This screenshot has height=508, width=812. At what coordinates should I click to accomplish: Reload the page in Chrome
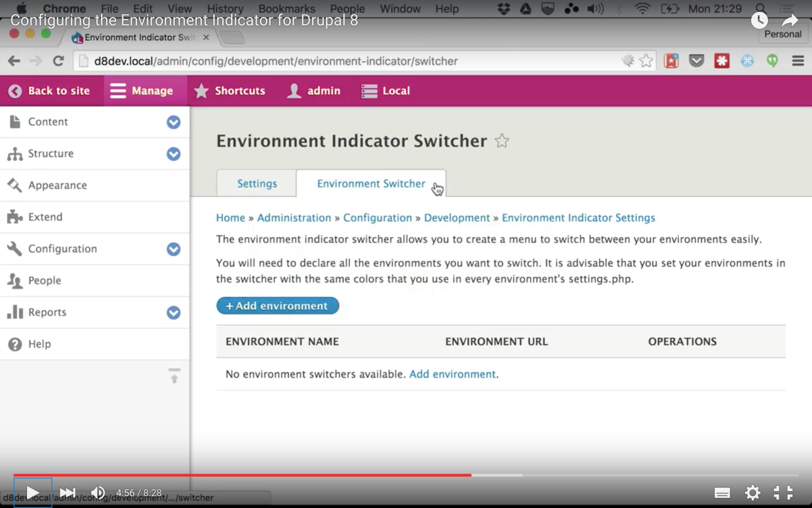click(58, 61)
